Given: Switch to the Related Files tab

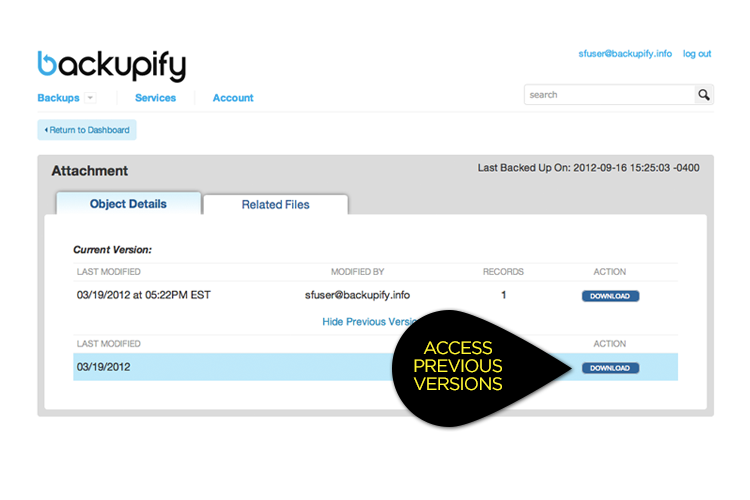Looking at the screenshot, I should click(x=276, y=204).
